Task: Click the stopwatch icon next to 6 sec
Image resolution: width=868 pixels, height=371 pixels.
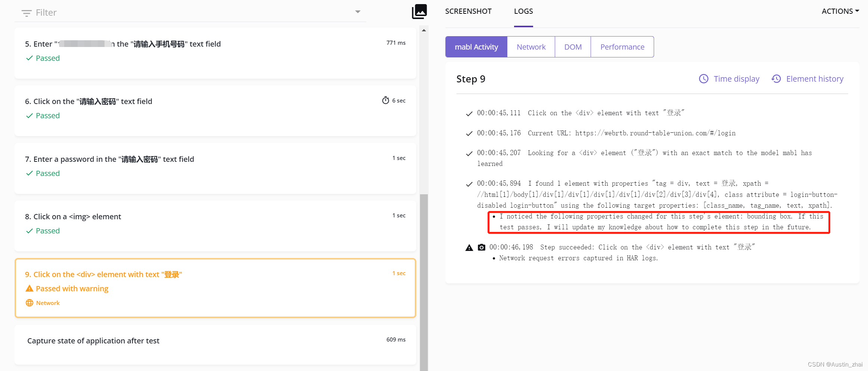Action: point(386,100)
